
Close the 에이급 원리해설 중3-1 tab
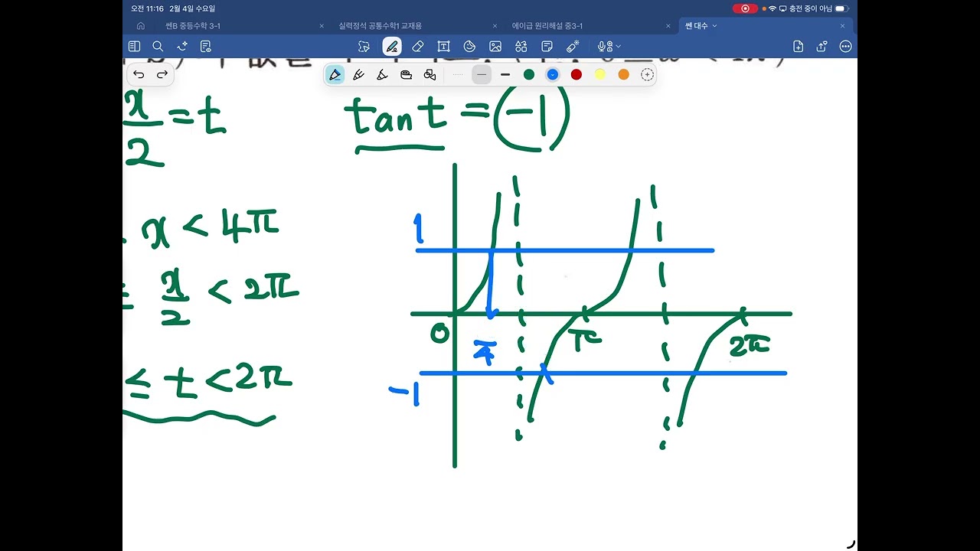(668, 25)
